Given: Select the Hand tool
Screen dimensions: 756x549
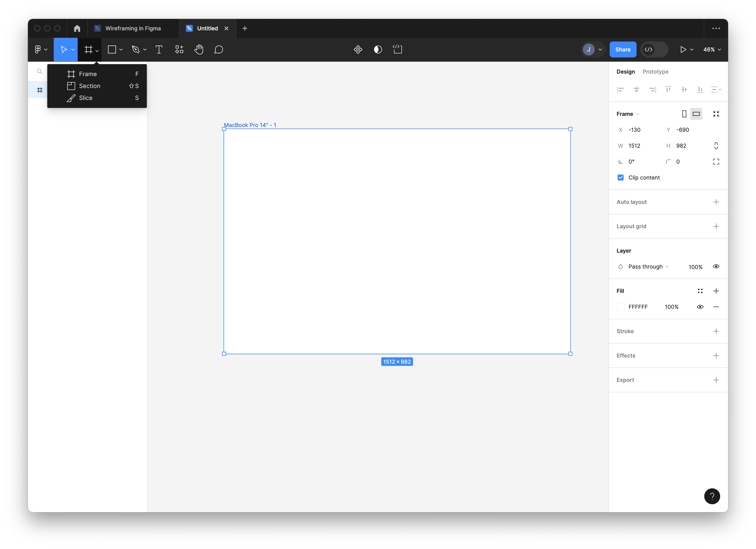Looking at the screenshot, I should click(x=199, y=49).
